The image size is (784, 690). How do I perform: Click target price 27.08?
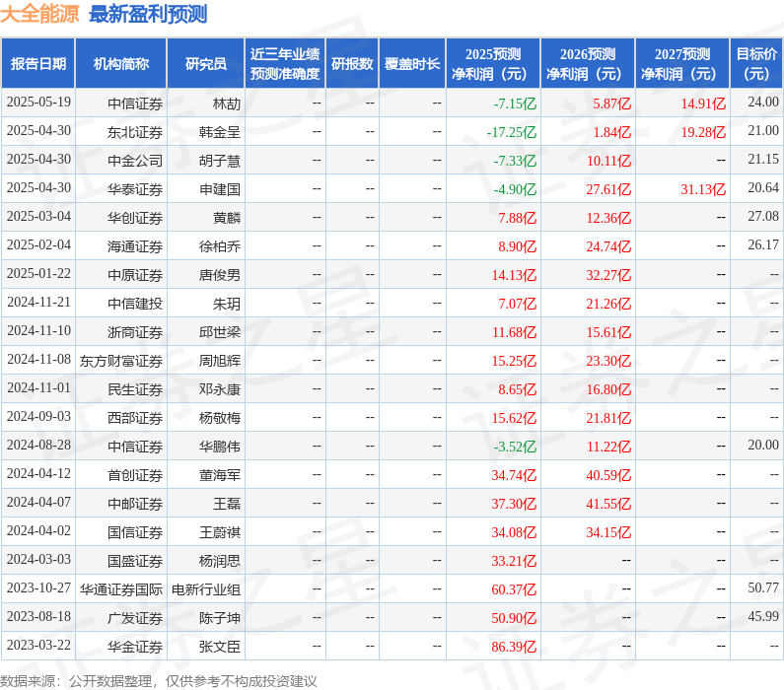click(763, 216)
